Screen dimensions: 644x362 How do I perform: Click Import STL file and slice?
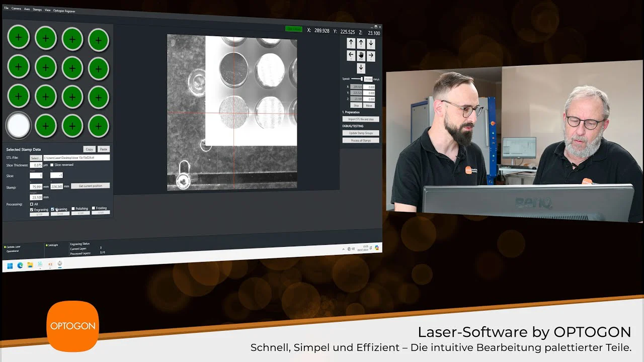[361, 119]
